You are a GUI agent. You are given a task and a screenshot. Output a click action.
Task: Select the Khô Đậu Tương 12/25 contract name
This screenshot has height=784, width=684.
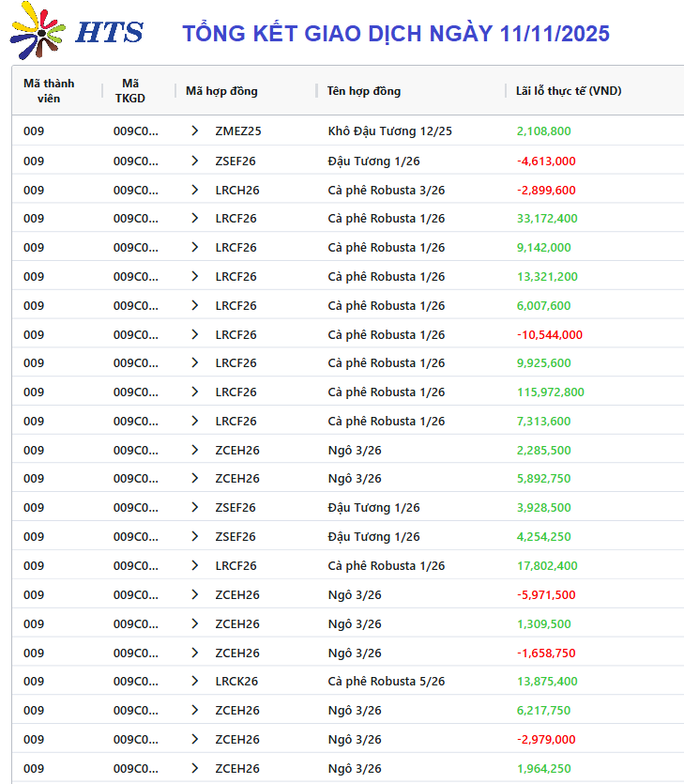click(x=389, y=131)
